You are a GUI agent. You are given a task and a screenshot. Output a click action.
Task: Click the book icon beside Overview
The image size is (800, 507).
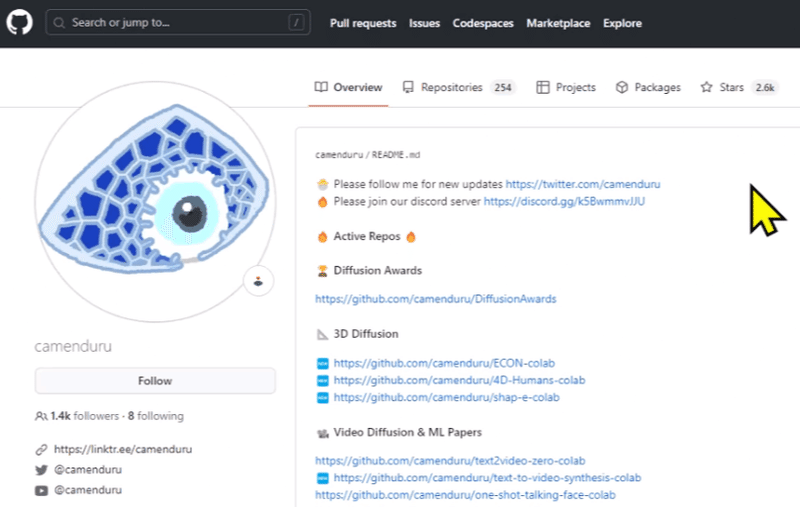(321, 87)
